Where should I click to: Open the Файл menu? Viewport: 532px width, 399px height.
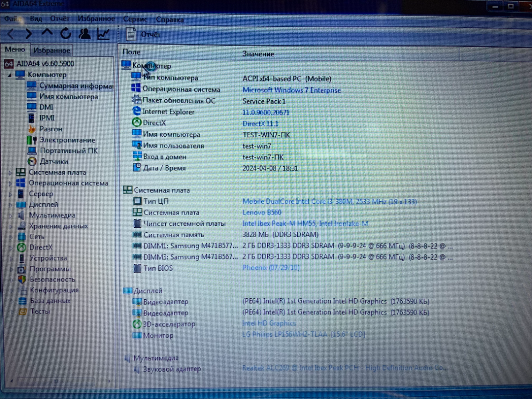(12, 19)
